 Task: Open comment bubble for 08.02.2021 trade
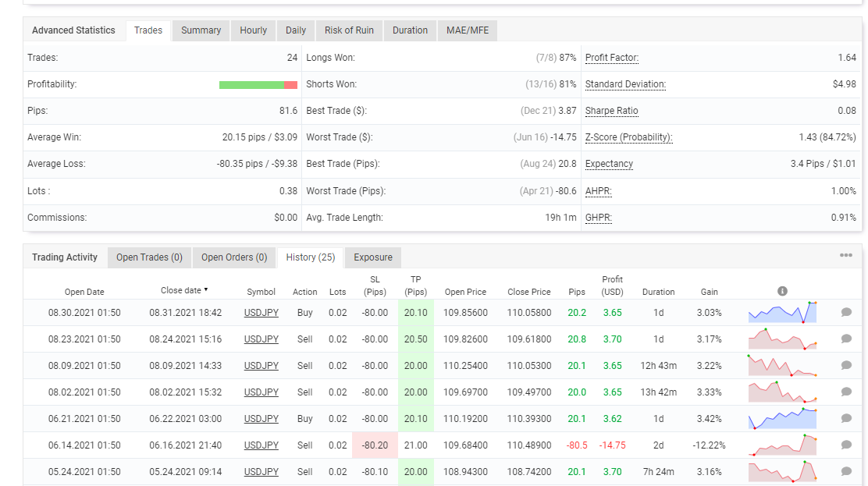[846, 392]
